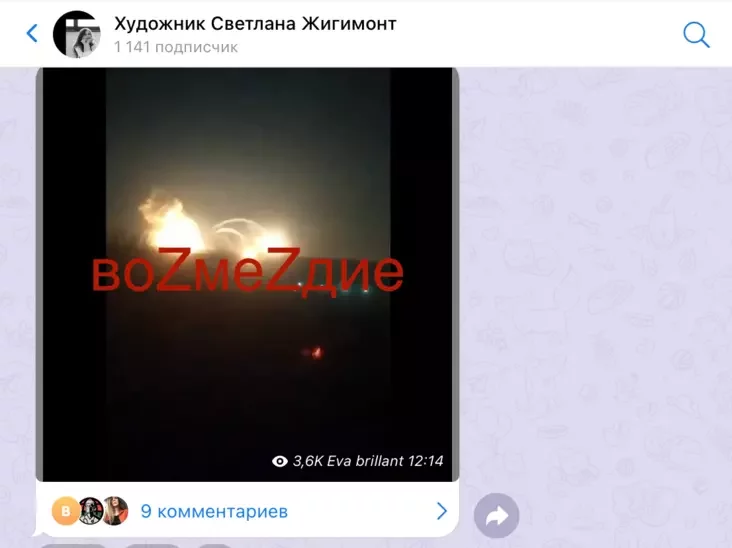Open the '9 комментариев' link
The image size is (732, 548).
[214, 512]
